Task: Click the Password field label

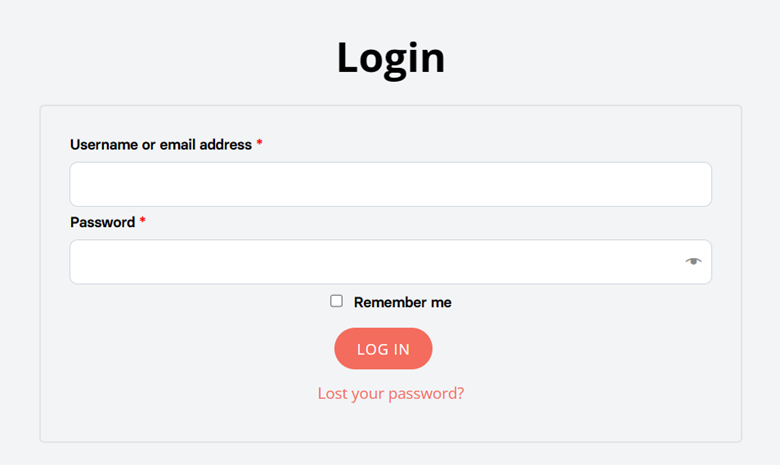Action: click(x=102, y=222)
